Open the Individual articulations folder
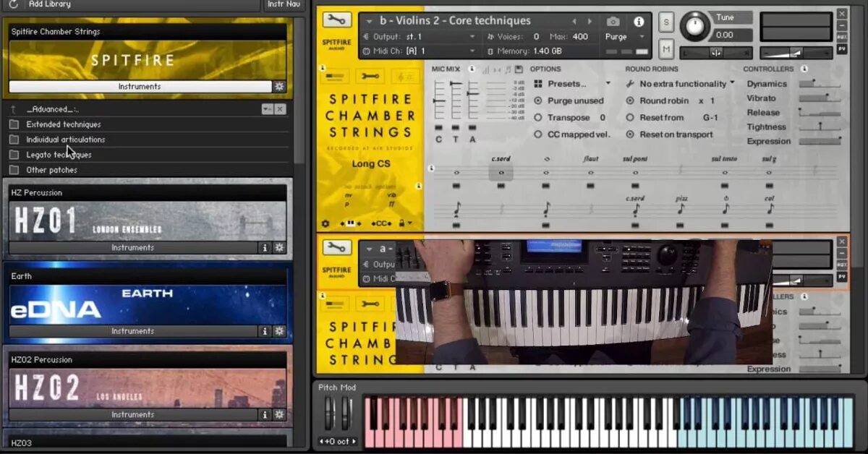This screenshot has height=454, width=868. (x=66, y=140)
